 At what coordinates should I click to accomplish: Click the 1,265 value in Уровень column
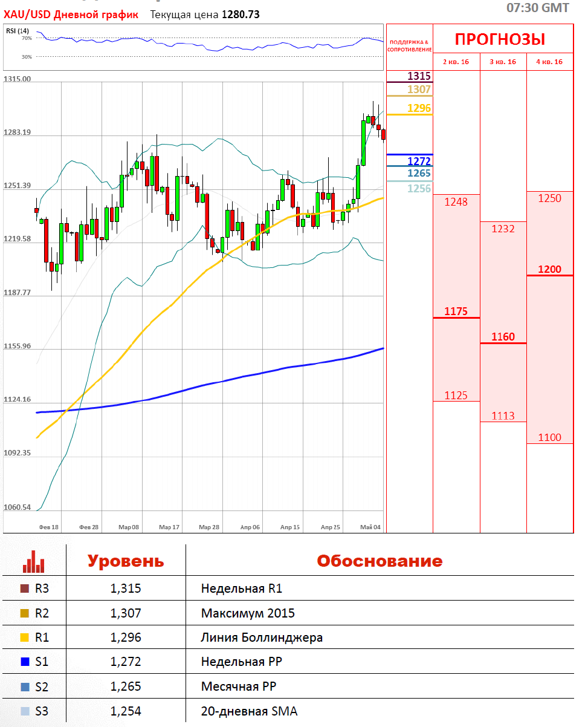pos(126,686)
